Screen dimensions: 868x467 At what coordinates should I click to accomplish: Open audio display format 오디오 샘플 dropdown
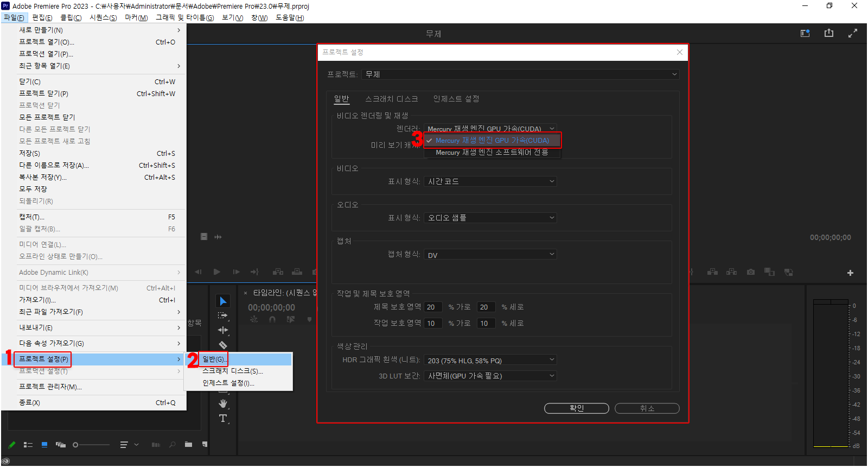pos(490,218)
